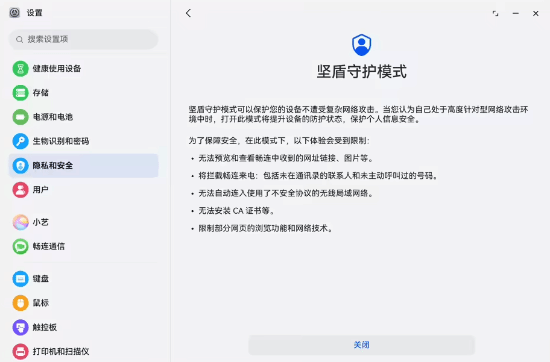This screenshot has width=550, height=362.
Task: Open the 健康使用设备 menu item
Action: (x=83, y=68)
